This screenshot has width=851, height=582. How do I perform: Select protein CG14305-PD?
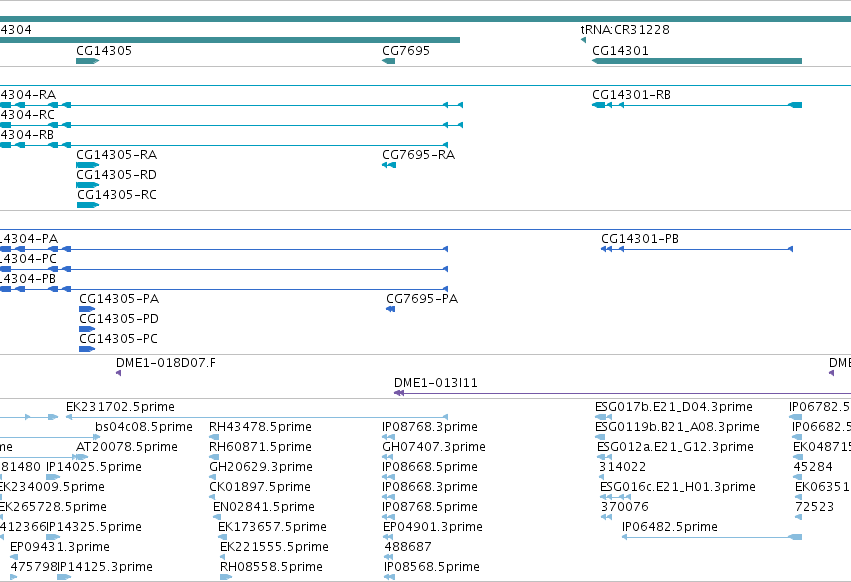pyautogui.click(x=119, y=319)
